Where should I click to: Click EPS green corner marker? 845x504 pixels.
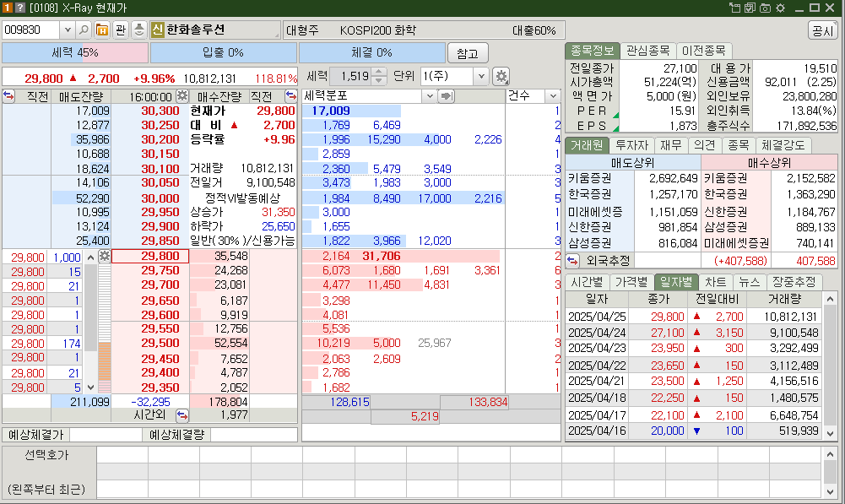click(x=616, y=128)
